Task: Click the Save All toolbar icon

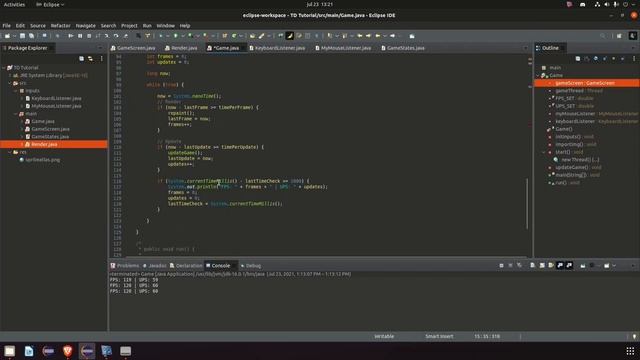Action: pos(31,36)
